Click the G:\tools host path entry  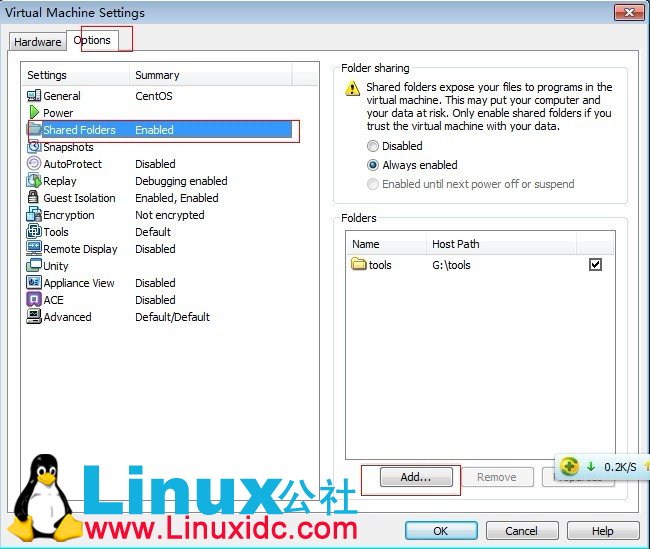[x=451, y=265]
